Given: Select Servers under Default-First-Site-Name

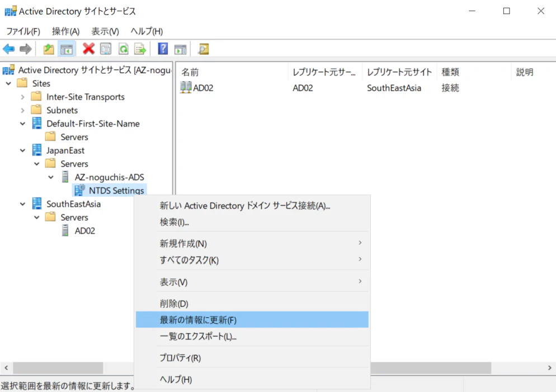Looking at the screenshot, I should pyautogui.click(x=74, y=137).
